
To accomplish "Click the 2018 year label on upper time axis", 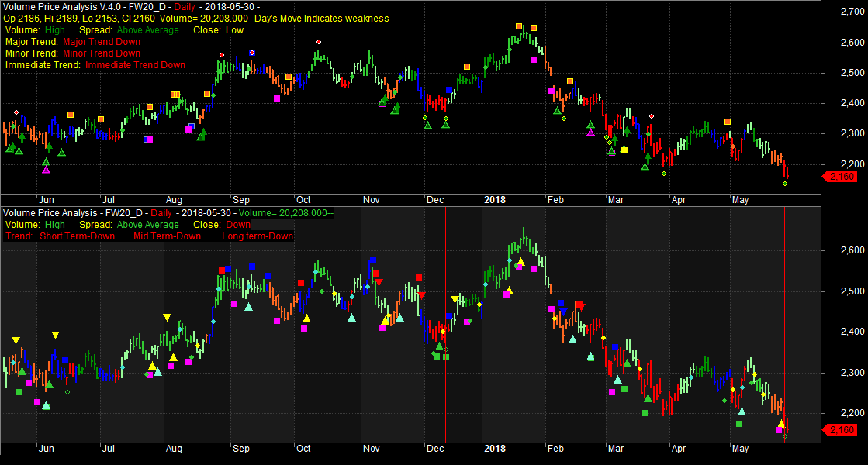I will (x=494, y=199).
